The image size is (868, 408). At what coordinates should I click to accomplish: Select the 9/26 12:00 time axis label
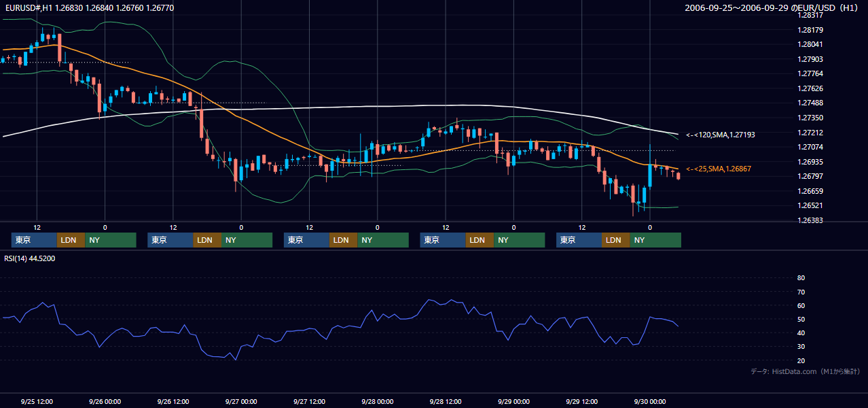tap(173, 401)
